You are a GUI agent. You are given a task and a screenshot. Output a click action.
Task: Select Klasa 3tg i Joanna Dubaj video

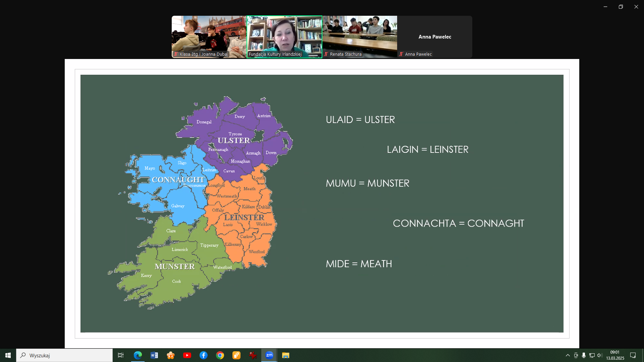(x=209, y=37)
